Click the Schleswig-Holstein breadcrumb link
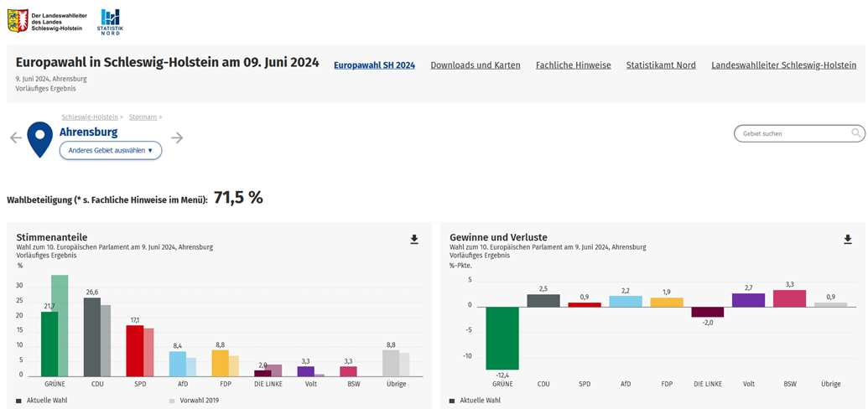This screenshot has height=409, width=868. (89, 117)
